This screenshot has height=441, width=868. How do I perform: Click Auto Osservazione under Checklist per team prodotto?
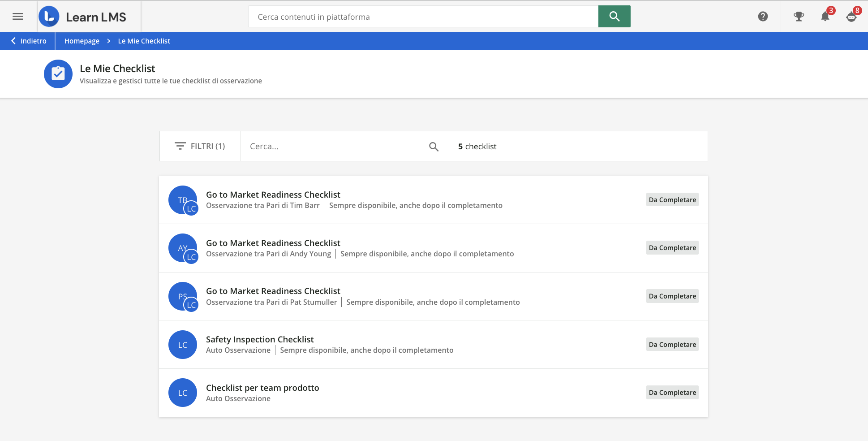click(238, 398)
